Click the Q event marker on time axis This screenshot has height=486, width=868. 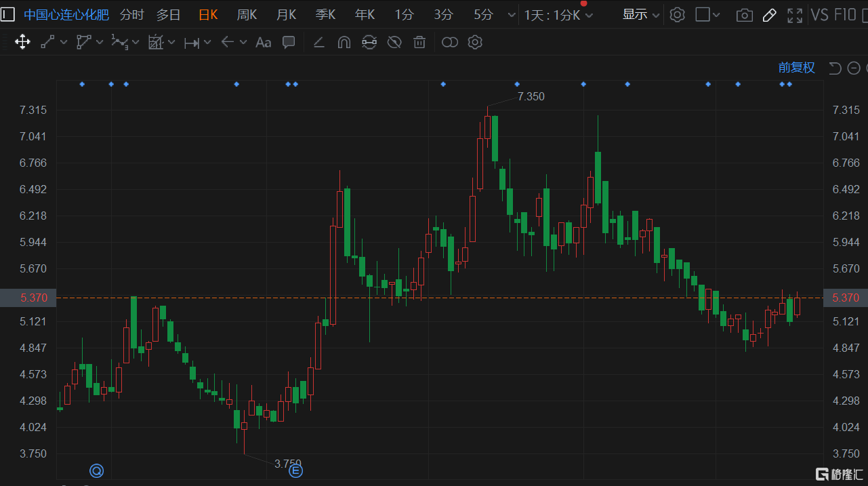(97, 470)
